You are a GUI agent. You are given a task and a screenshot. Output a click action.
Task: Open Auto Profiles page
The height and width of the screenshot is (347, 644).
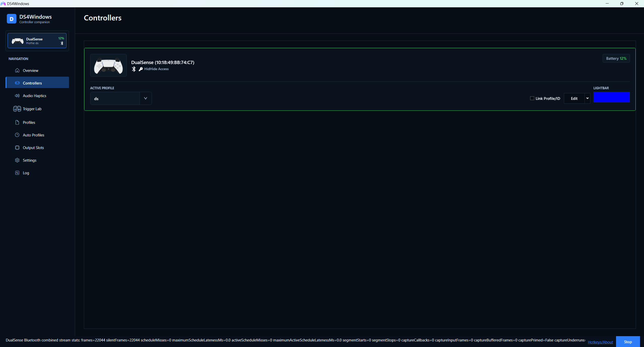coord(37,135)
